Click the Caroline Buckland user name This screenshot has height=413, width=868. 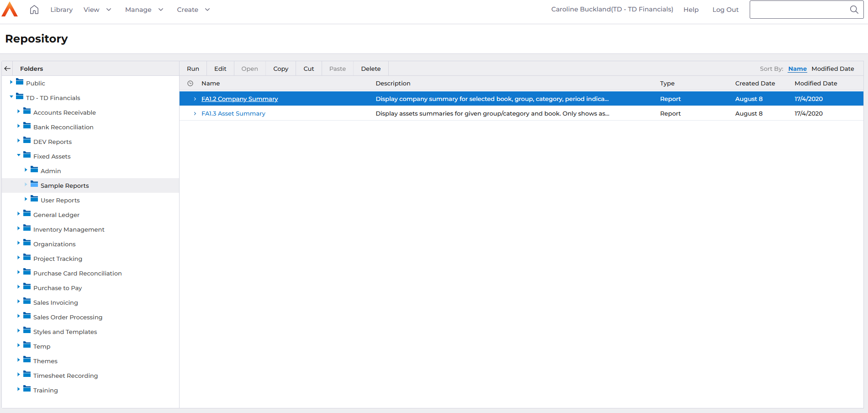pyautogui.click(x=612, y=9)
